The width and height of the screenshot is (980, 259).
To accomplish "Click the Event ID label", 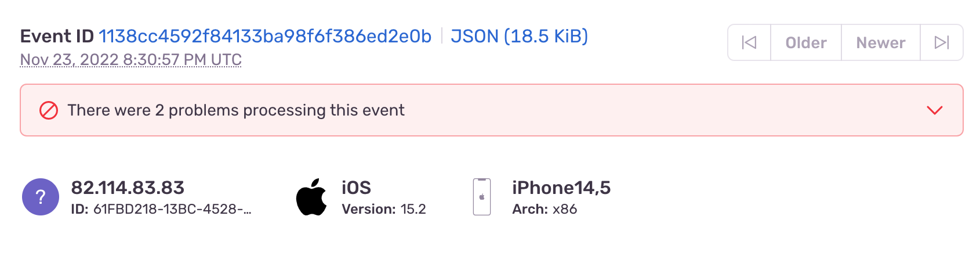I will (x=57, y=36).
